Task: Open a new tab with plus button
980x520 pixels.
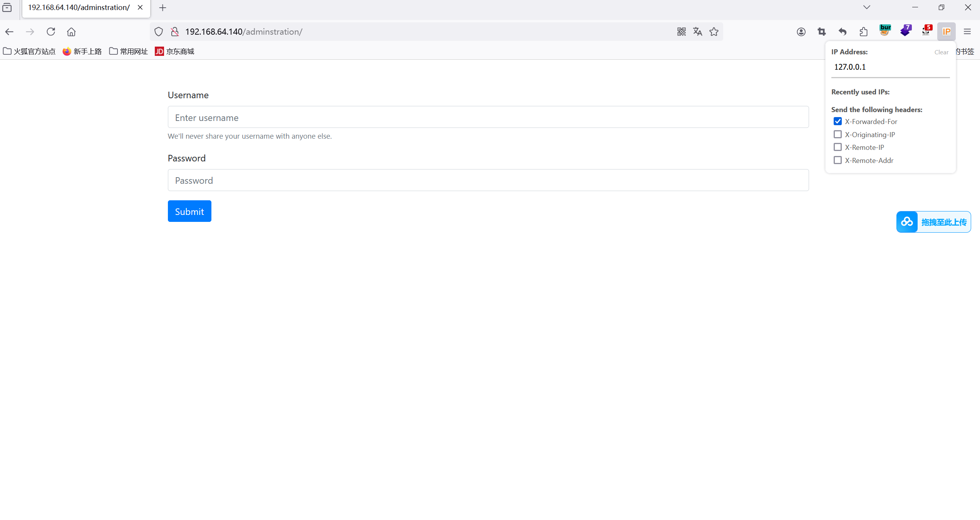Action: point(162,8)
